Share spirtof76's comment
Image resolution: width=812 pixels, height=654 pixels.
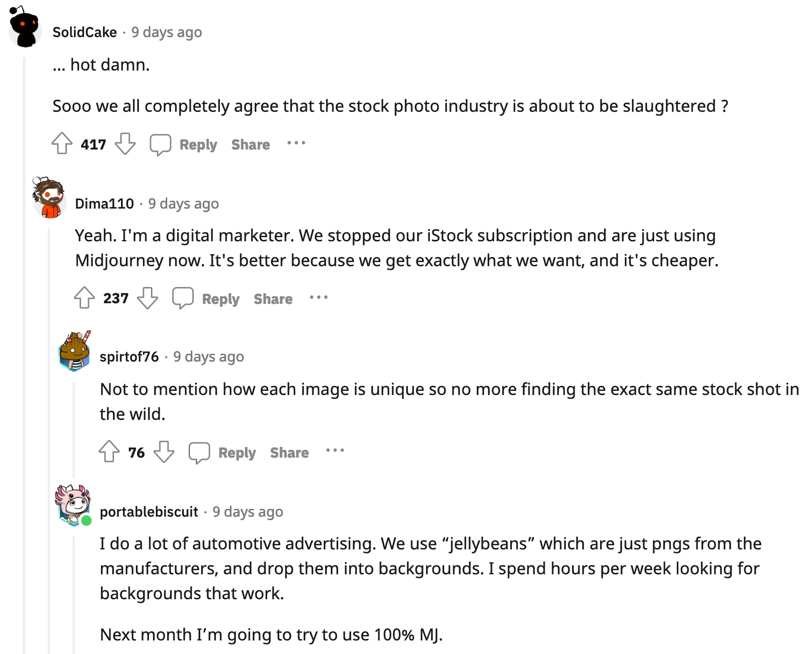pyautogui.click(x=289, y=453)
